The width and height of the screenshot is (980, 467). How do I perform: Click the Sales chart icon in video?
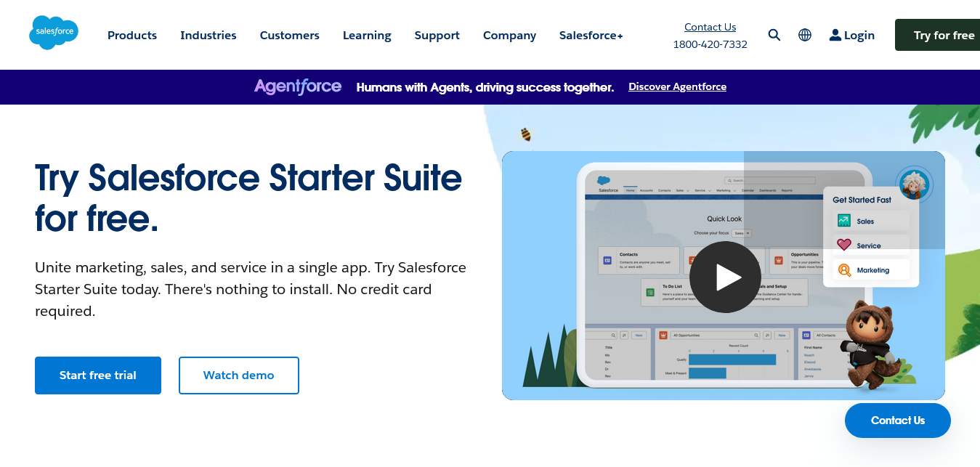coord(843,221)
